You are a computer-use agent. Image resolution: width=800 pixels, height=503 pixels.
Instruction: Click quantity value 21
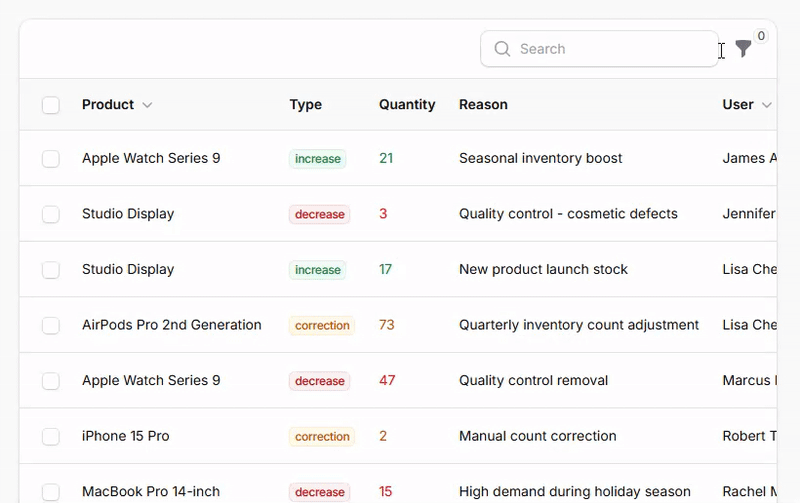pos(386,158)
